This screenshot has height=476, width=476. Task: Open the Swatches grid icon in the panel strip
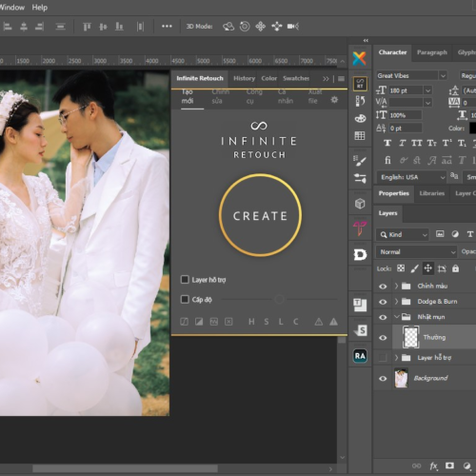pyautogui.click(x=360, y=136)
